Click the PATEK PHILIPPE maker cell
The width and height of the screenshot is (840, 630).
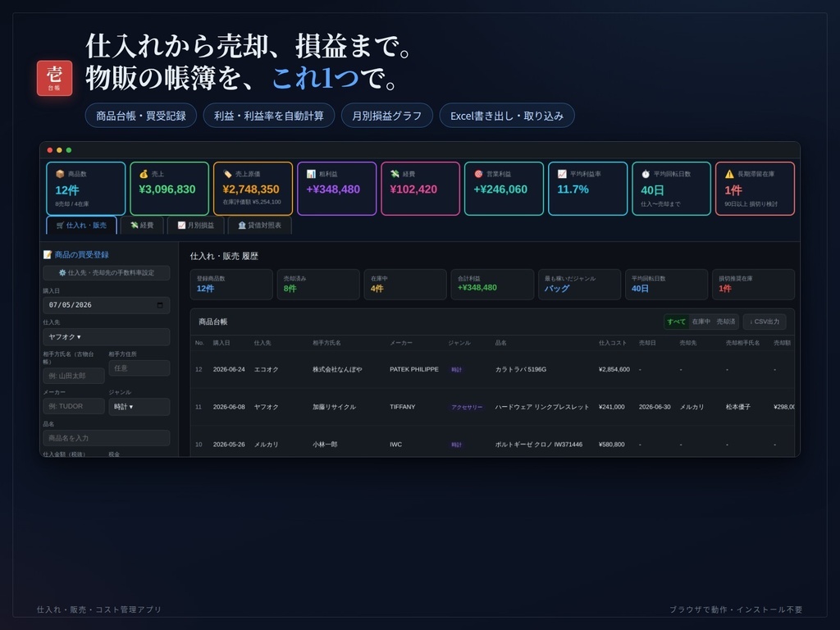[x=414, y=370]
